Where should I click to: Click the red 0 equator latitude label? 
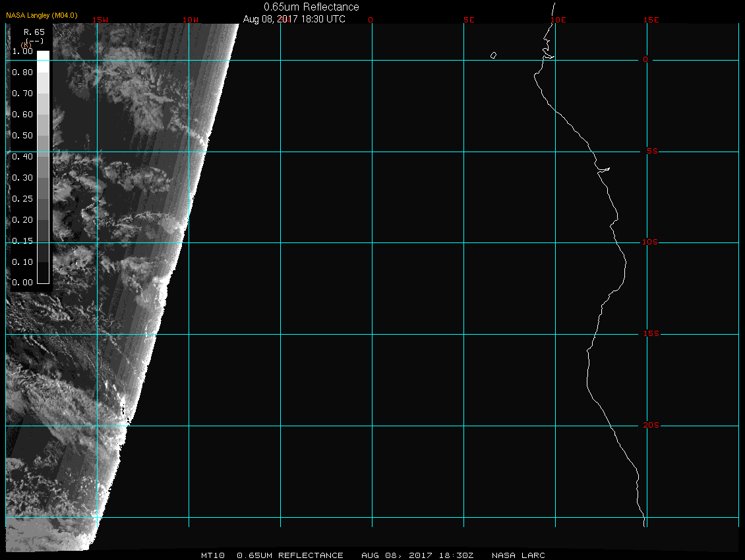pyautogui.click(x=646, y=60)
